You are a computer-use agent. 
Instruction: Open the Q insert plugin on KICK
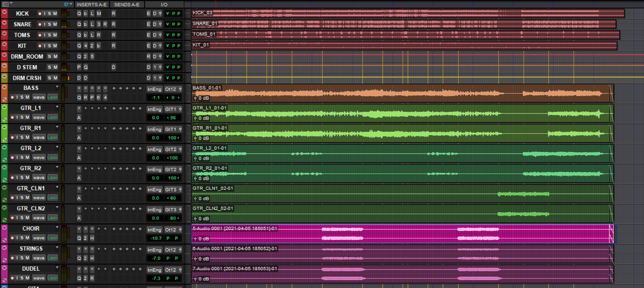[79, 13]
